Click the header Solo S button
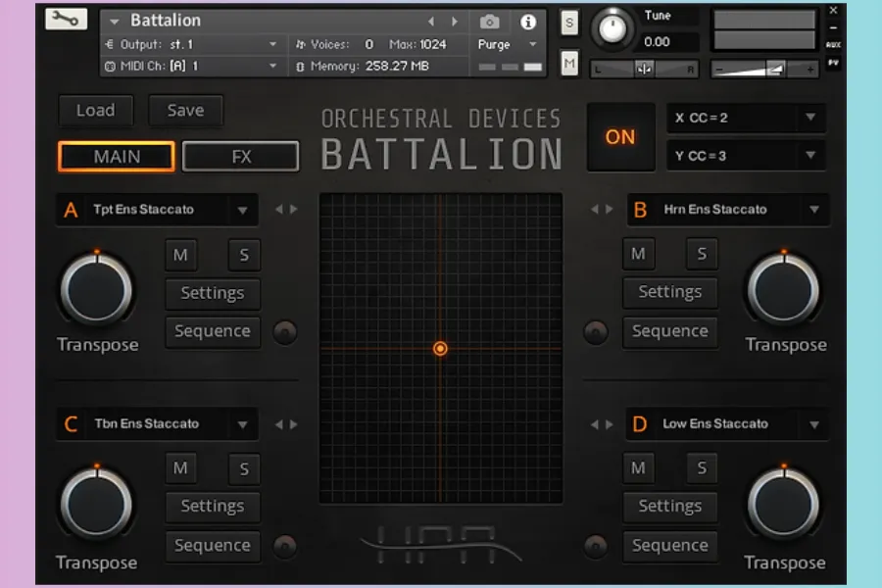This screenshot has height=588, width=882. click(x=569, y=24)
